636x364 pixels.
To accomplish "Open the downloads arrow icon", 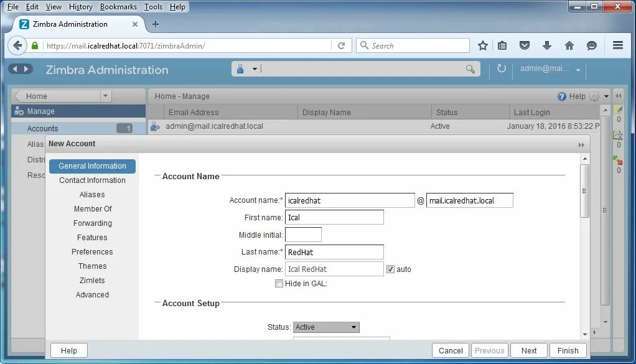I will 547,45.
